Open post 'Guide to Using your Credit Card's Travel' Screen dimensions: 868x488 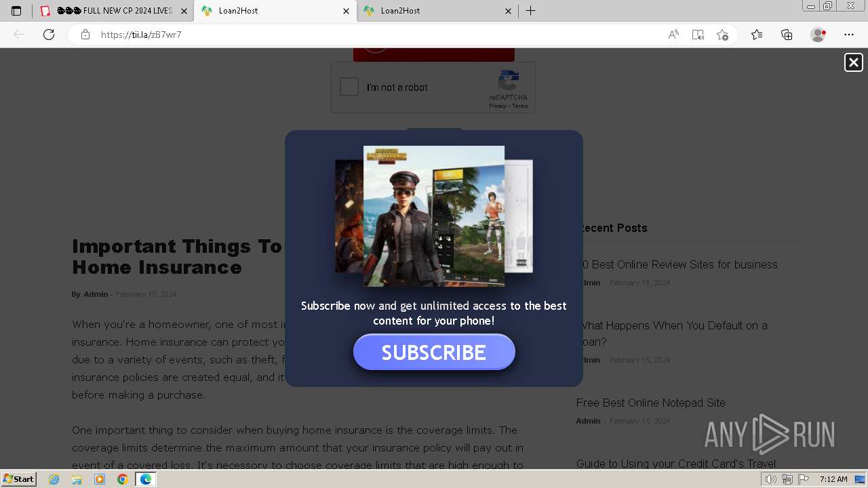[x=676, y=464]
